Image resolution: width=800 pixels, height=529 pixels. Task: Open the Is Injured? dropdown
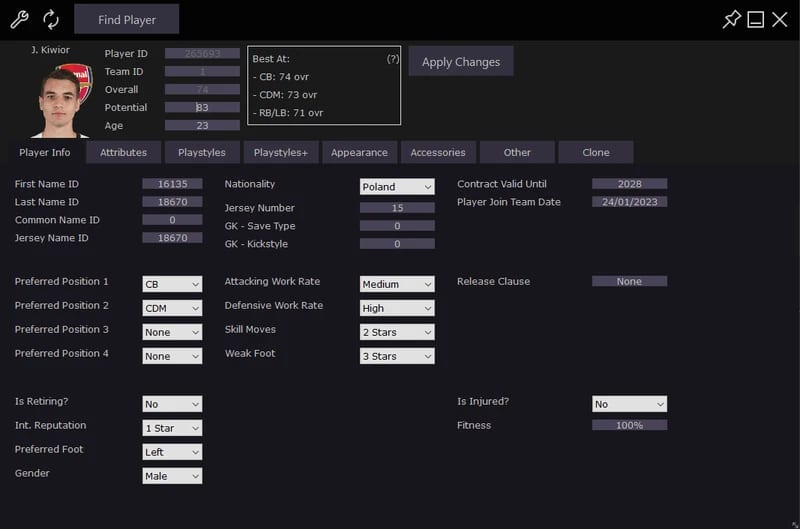click(629, 404)
